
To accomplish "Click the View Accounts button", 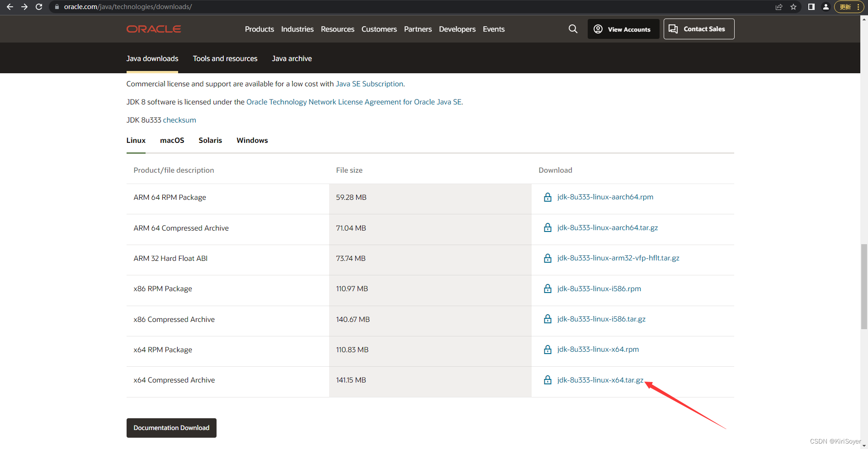I will [623, 29].
